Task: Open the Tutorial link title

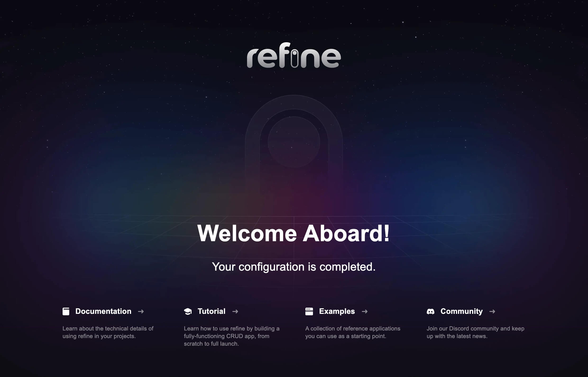Action: pyautogui.click(x=211, y=311)
